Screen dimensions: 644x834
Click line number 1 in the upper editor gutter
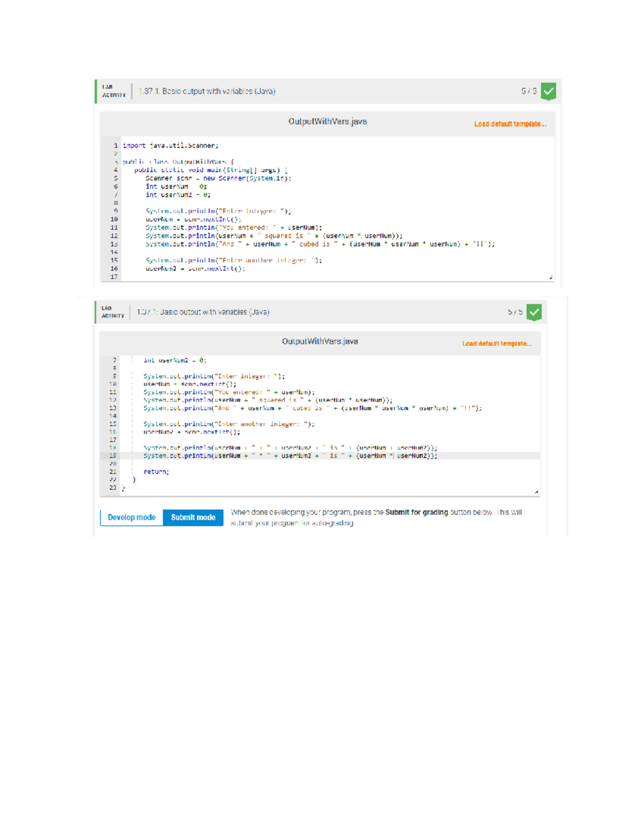(x=115, y=146)
